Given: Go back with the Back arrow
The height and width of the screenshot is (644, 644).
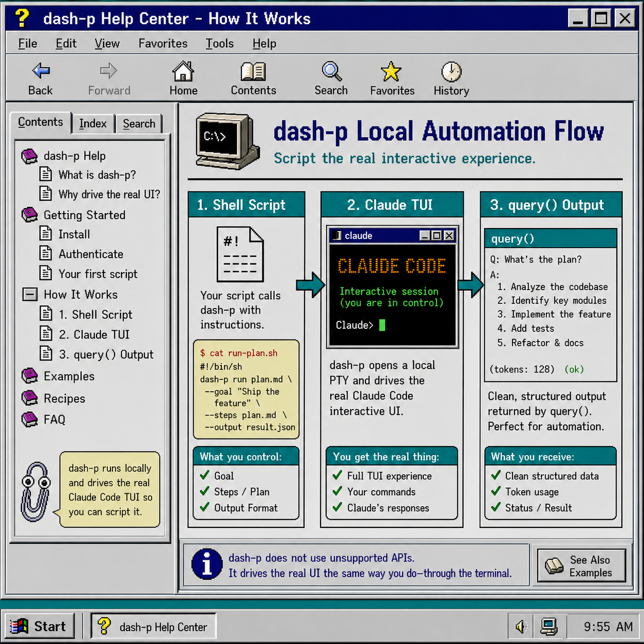Looking at the screenshot, I should [x=41, y=79].
